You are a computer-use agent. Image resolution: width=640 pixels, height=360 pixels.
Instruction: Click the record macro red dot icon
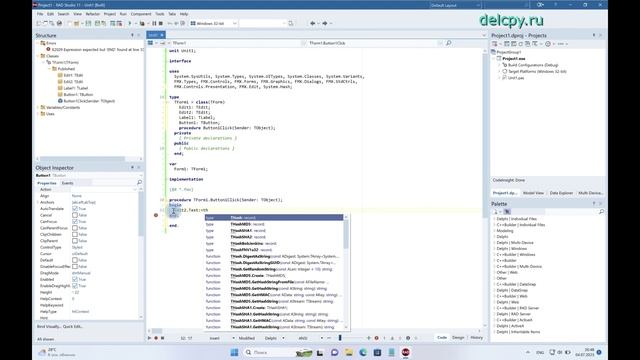[x=156, y=338]
